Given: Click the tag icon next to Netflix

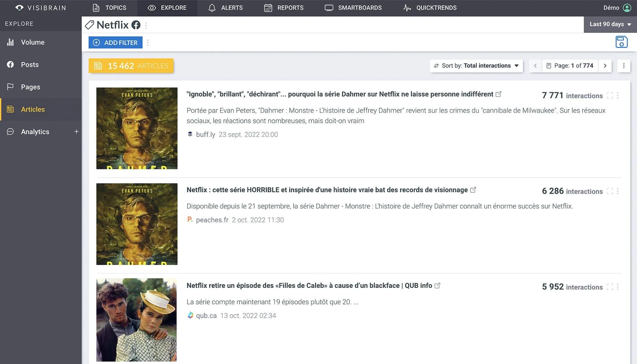Looking at the screenshot, I should pos(89,25).
